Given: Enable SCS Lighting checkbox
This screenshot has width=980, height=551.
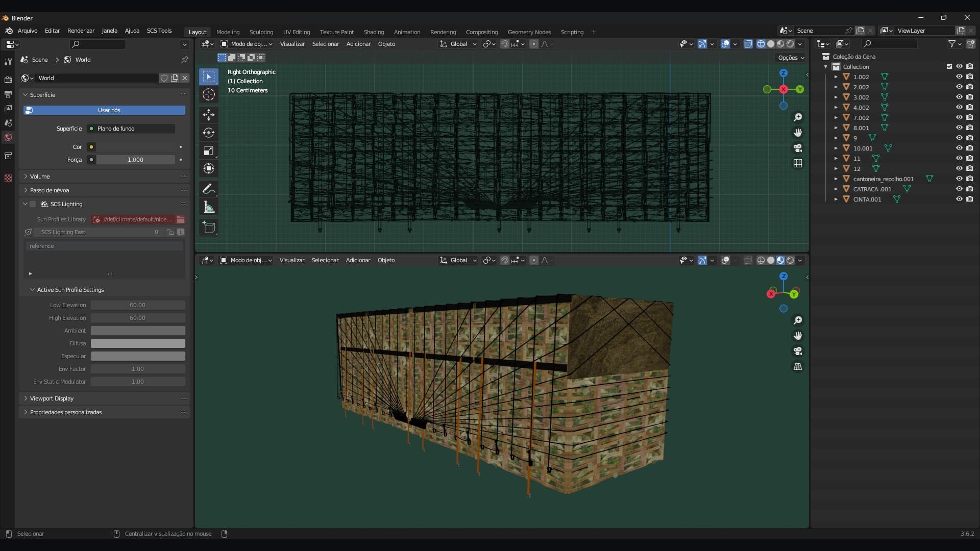Looking at the screenshot, I should [33, 204].
